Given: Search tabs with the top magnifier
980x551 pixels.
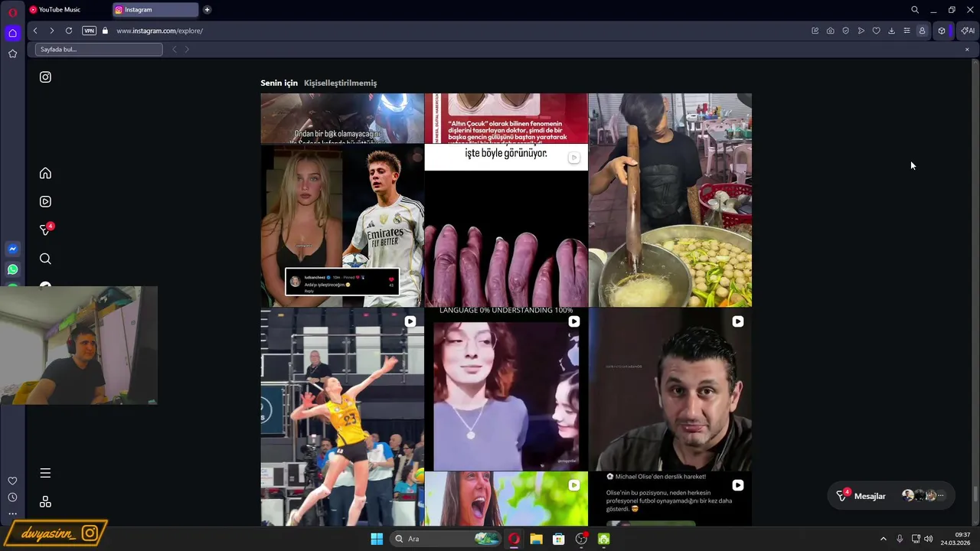Looking at the screenshot, I should point(915,10).
